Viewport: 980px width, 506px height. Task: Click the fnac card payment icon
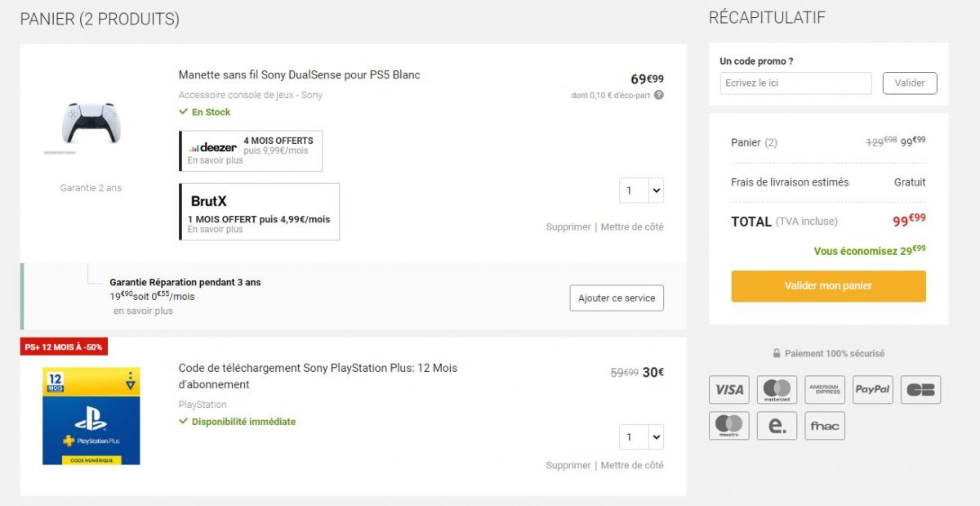[825, 426]
